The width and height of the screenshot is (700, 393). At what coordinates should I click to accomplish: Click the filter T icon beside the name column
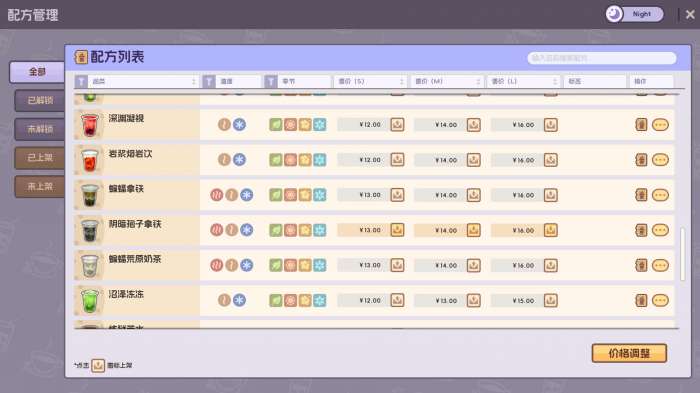pyautogui.click(x=81, y=82)
